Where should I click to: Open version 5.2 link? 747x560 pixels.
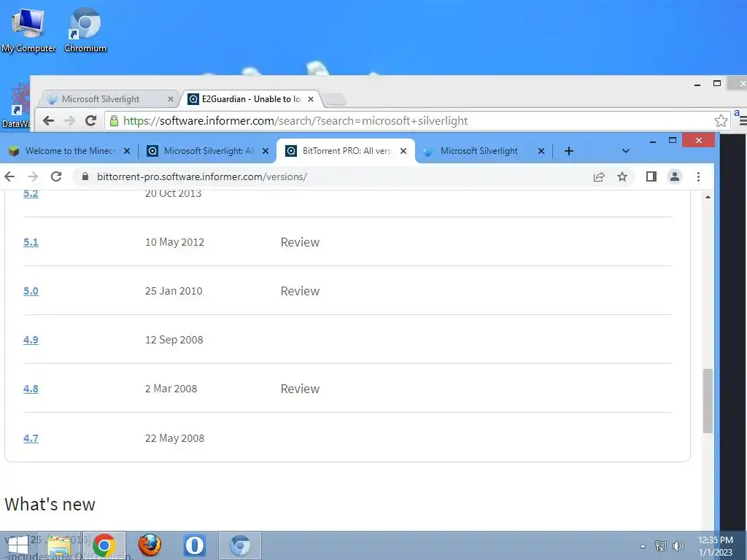31,193
